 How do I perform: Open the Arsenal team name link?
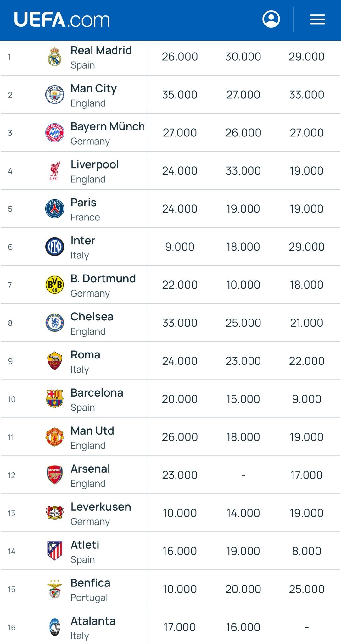tap(90, 469)
